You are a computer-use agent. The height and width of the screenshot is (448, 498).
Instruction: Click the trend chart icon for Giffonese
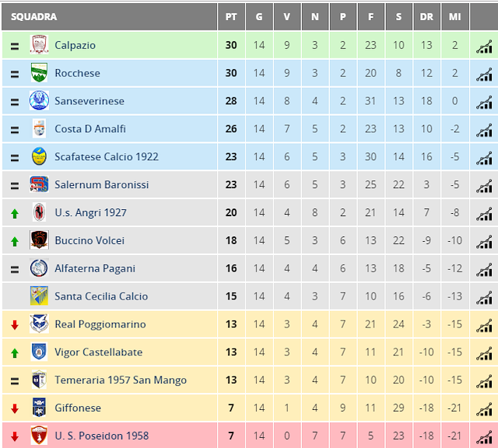coord(484,410)
